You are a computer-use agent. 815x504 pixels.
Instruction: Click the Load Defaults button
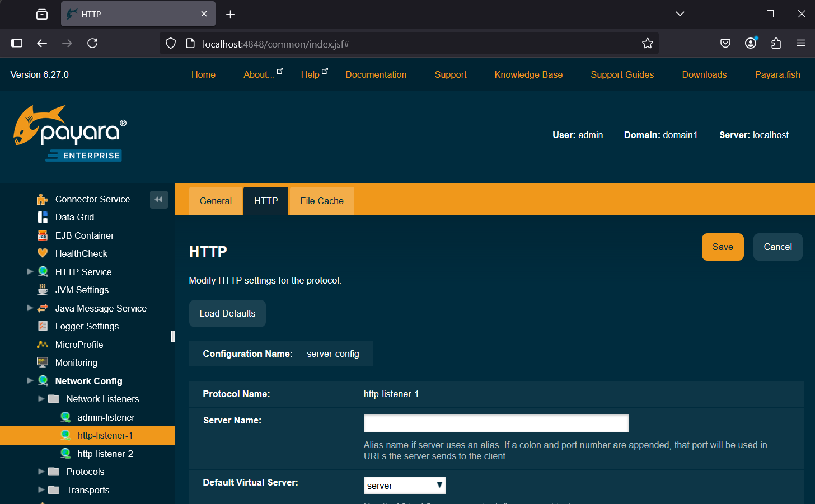pyautogui.click(x=227, y=313)
